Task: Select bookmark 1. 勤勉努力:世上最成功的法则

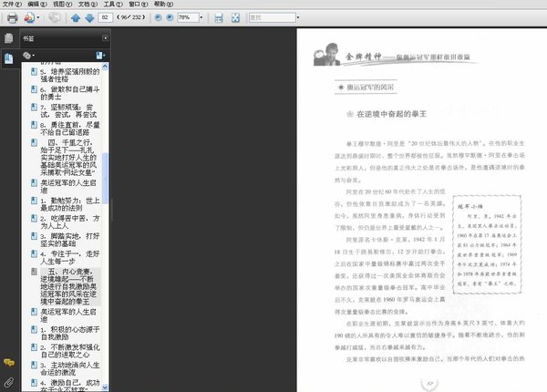Action: pos(70,204)
